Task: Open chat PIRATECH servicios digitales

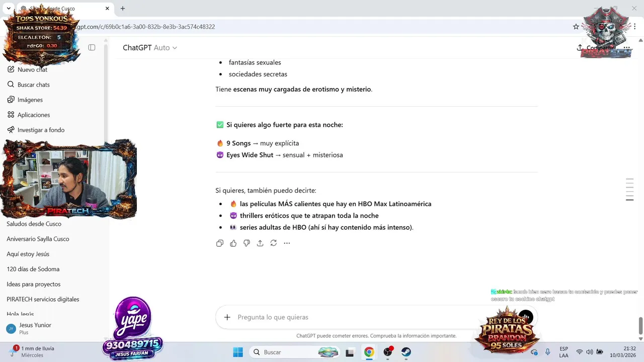Action: pyautogui.click(x=43, y=299)
